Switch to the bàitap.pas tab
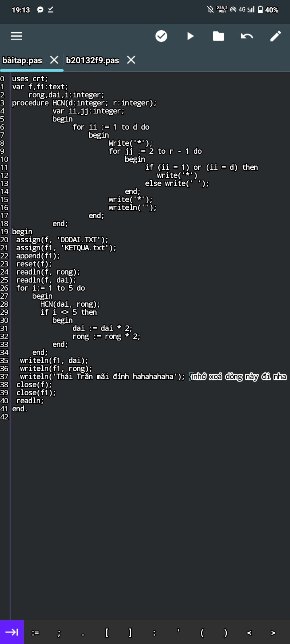Image resolution: width=290 pixels, height=644 pixels. (x=22, y=60)
